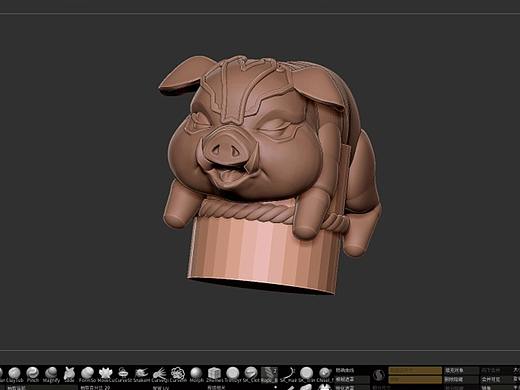Select the MoveCurve brush
The width and height of the screenshot is (520, 390).
coord(105,374)
